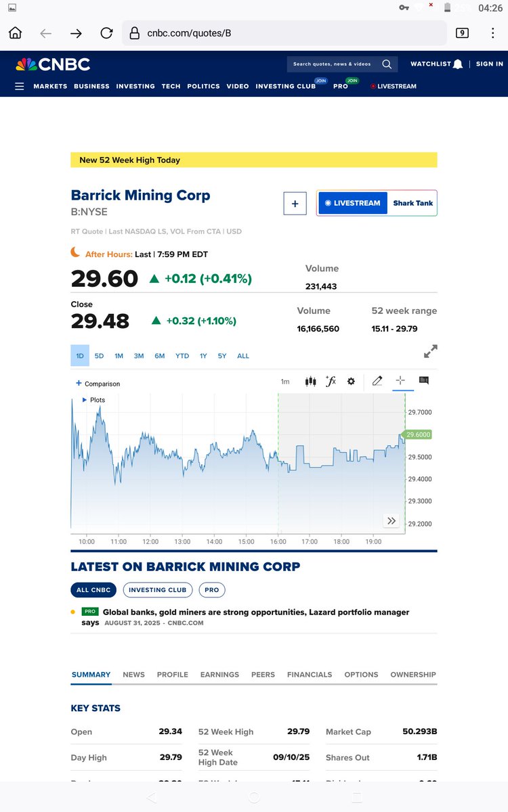
Task: Switch to the NEWS tab
Action: point(133,675)
